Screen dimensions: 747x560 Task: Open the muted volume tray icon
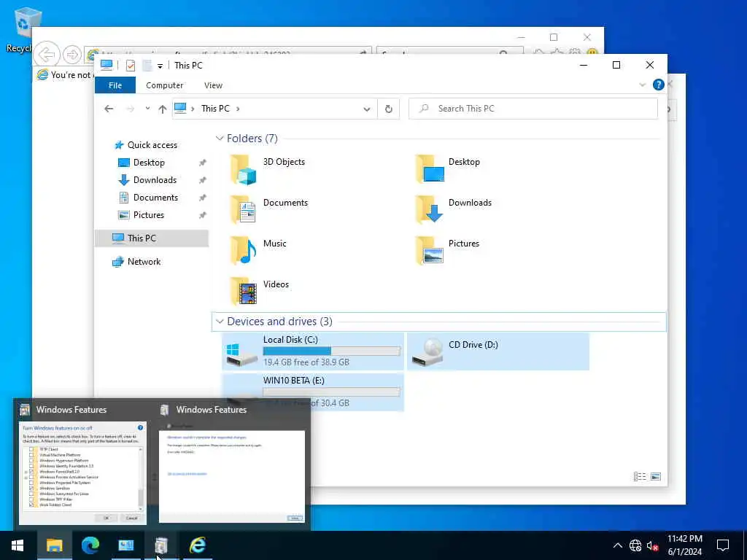(x=652, y=545)
